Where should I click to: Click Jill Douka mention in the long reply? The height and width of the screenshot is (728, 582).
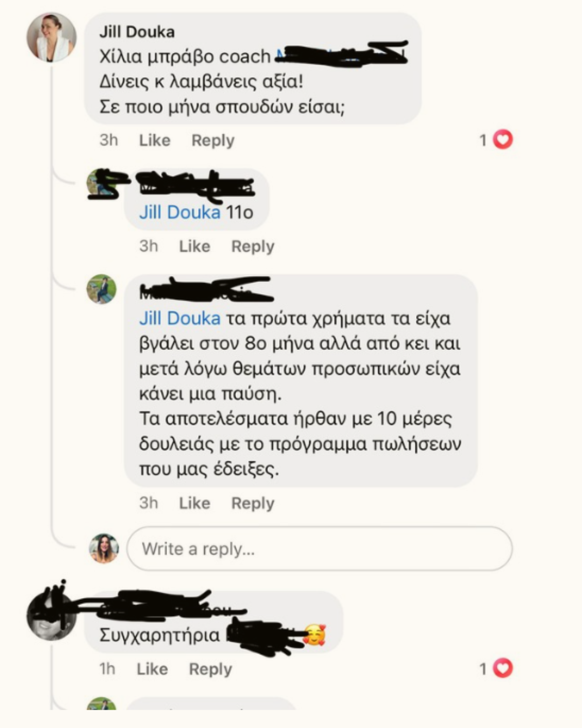click(179, 318)
